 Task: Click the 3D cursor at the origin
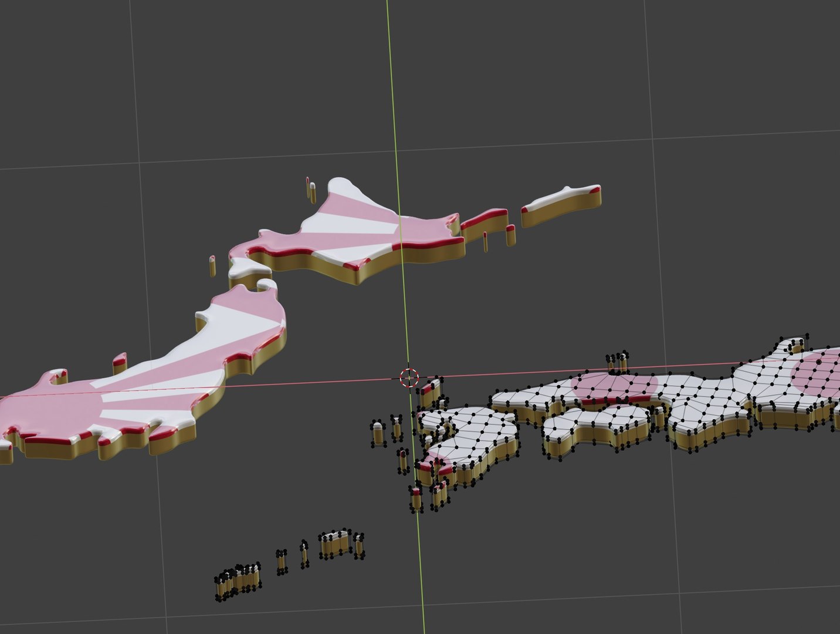[409, 378]
